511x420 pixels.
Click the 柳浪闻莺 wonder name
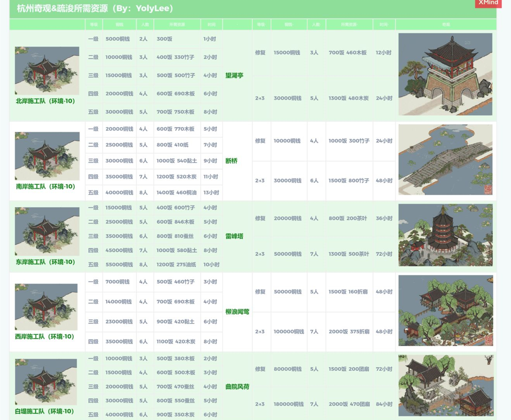[x=237, y=312]
